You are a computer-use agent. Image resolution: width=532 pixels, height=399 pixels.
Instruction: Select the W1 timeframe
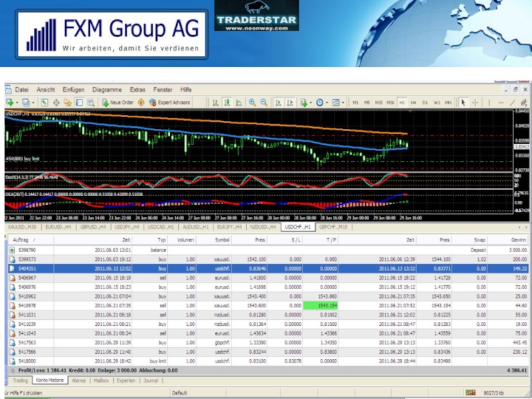437,102
